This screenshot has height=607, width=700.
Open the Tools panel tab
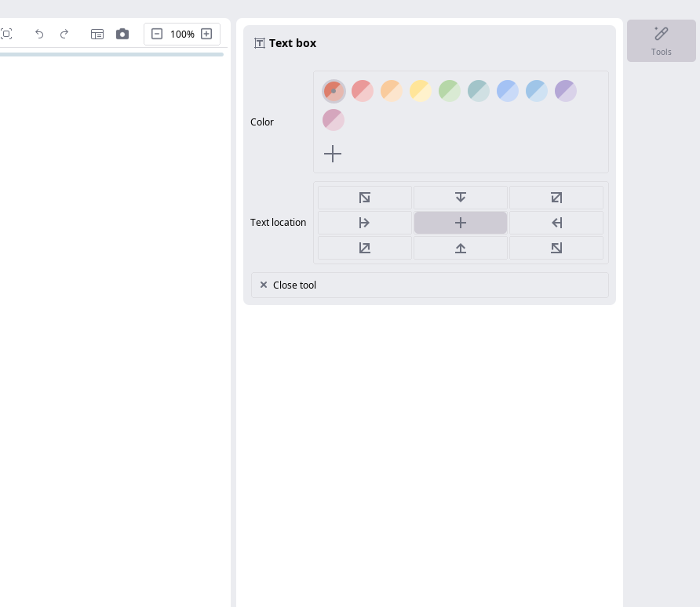coord(661,41)
